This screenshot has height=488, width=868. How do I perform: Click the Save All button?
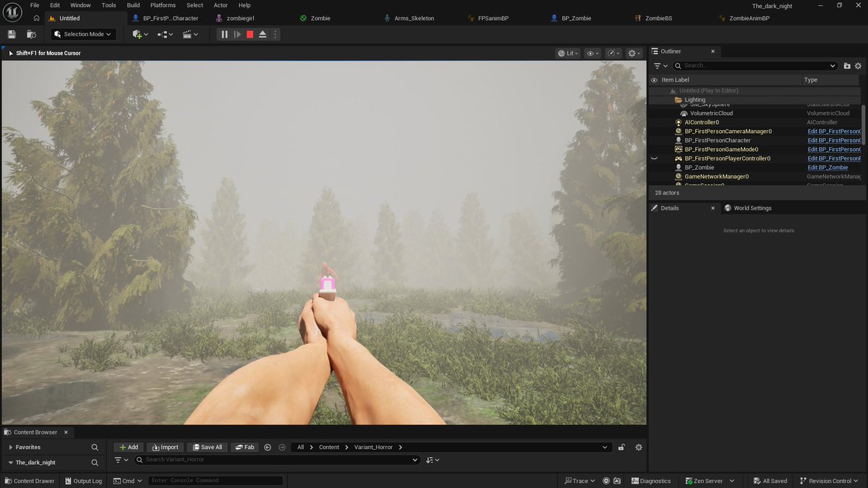pos(207,448)
